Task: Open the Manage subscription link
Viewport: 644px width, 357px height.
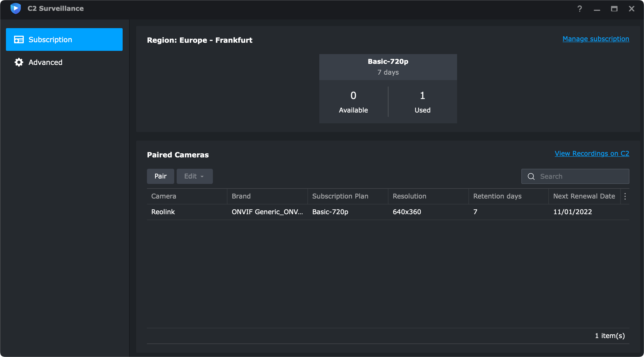Action: 596,39
